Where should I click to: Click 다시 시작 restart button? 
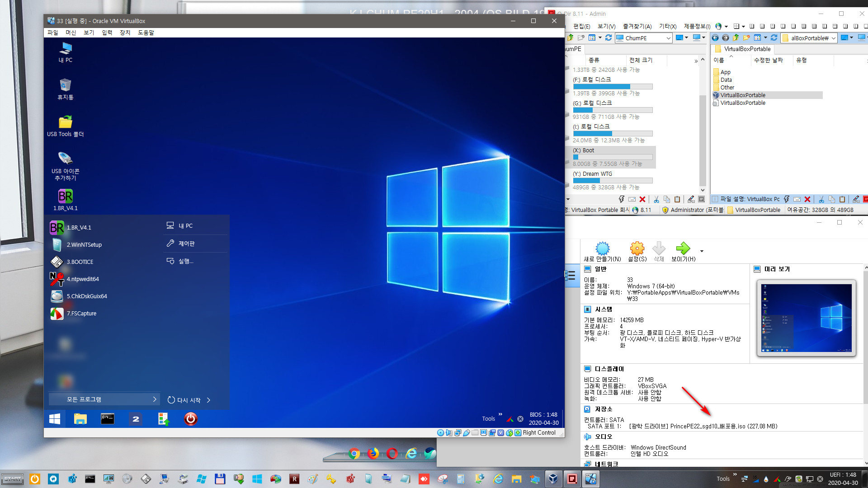[184, 400]
